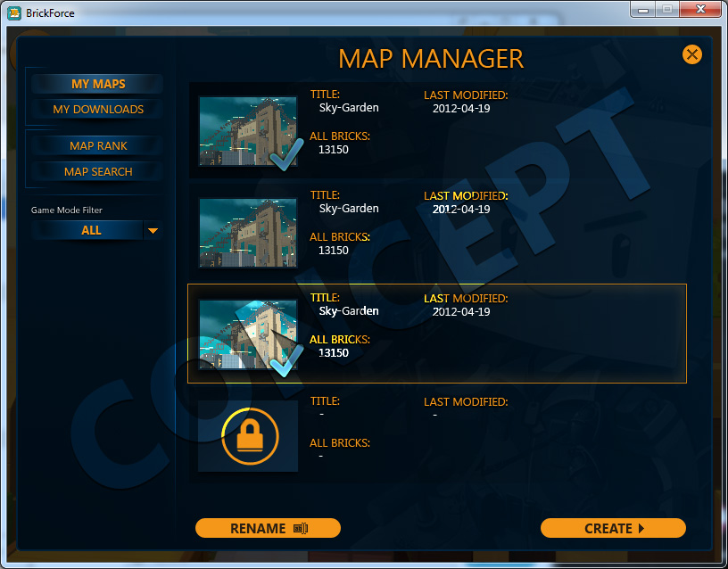Open MAP SEARCH section
The image size is (728, 569).
[x=97, y=172]
